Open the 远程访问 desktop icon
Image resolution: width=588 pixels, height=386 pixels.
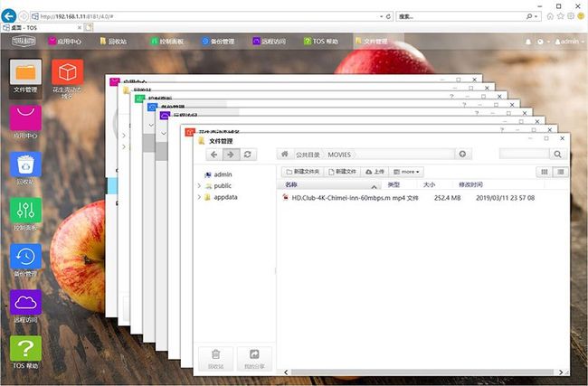tap(25, 306)
